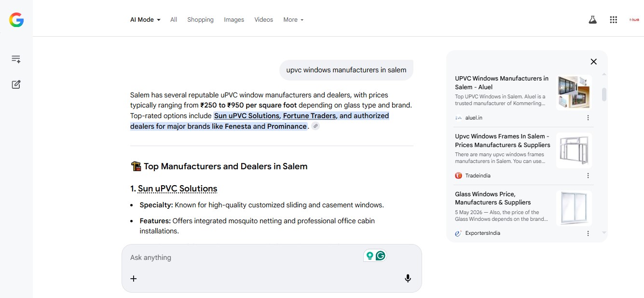Click the sources panel scrollbar thumb
The width and height of the screenshot is (644, 298).
(604, 94)
